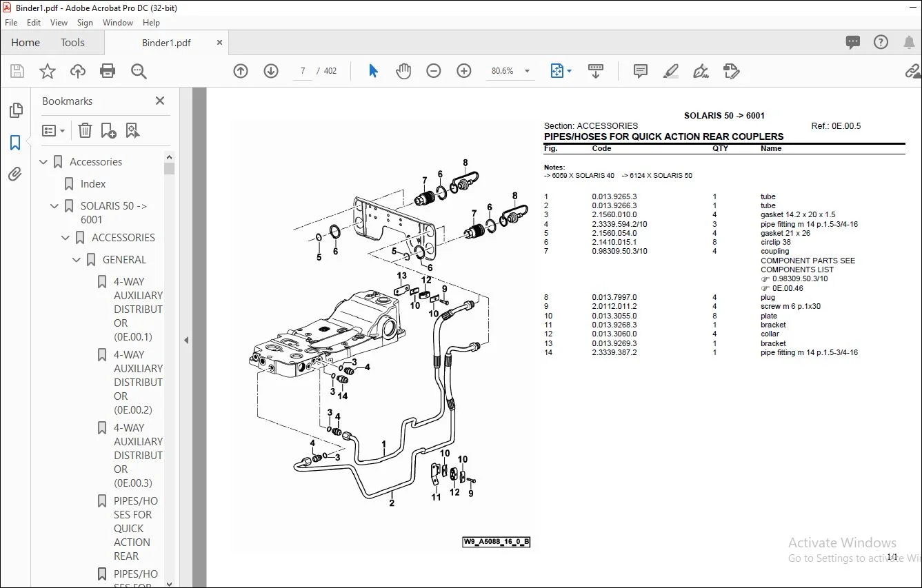
Task: Close the Bookmarks panel
Action: pos(160,101)
